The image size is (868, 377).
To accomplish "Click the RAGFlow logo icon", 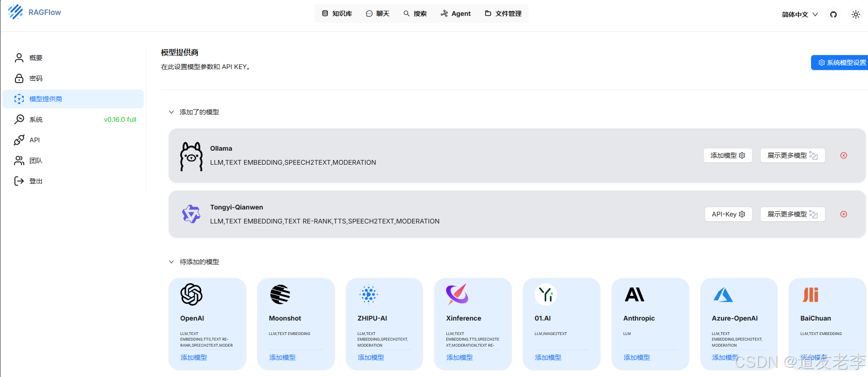I will click(x=15, y=12).
